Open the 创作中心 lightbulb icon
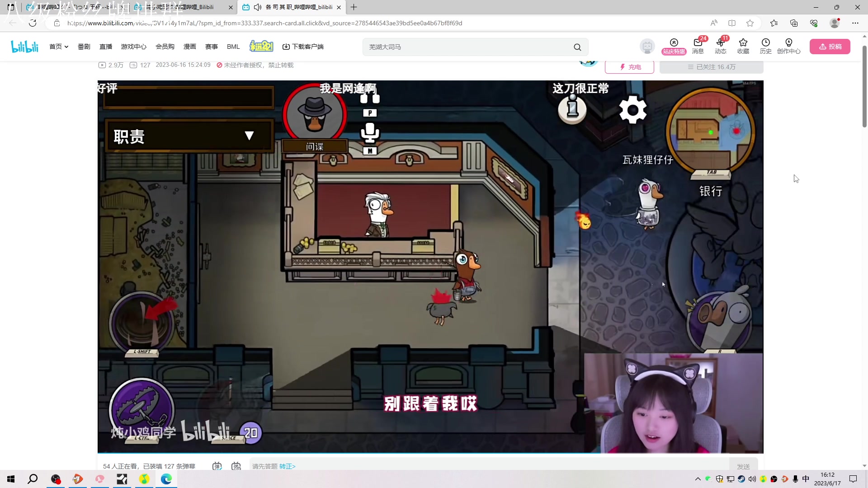Viewport: 868px width, 488px height. coord(788,46)
